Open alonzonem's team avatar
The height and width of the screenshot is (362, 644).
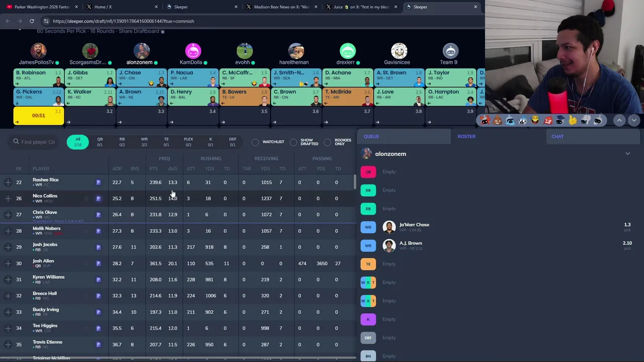point(141,51)
